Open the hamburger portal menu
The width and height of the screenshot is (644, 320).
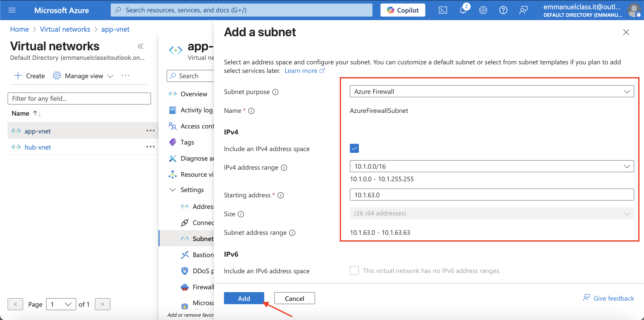click(12, 10)
